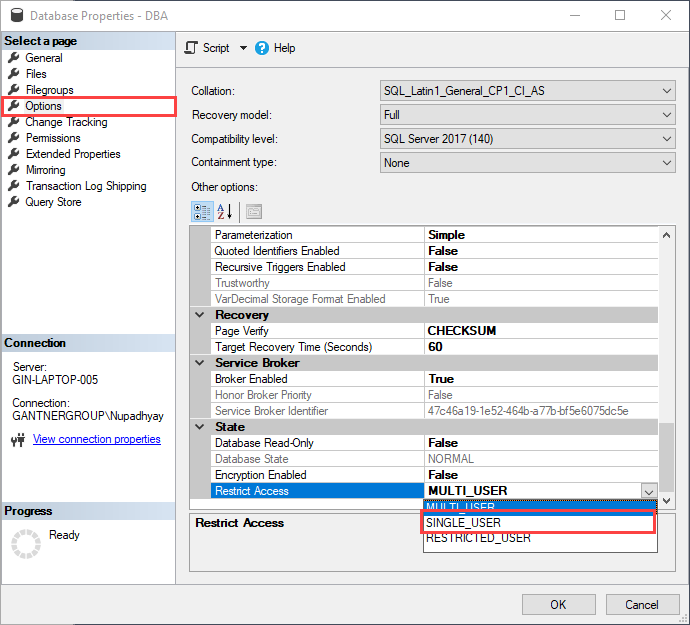Open the Recovery model dropdown
The height and width of the screenshot is (625, 690).
click(x=528, y=115)
